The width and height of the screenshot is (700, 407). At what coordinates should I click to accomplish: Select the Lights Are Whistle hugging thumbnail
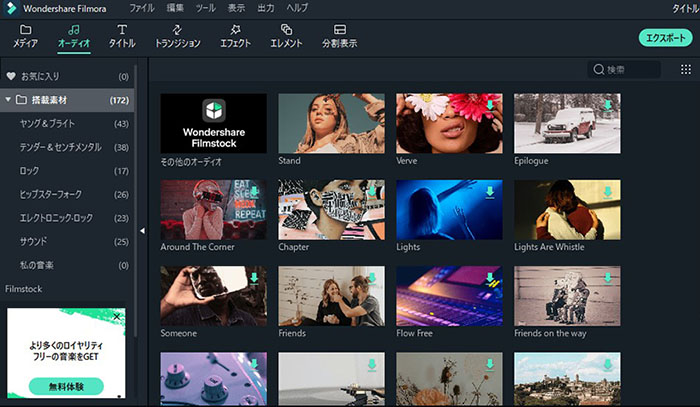[x=567, y=210]
